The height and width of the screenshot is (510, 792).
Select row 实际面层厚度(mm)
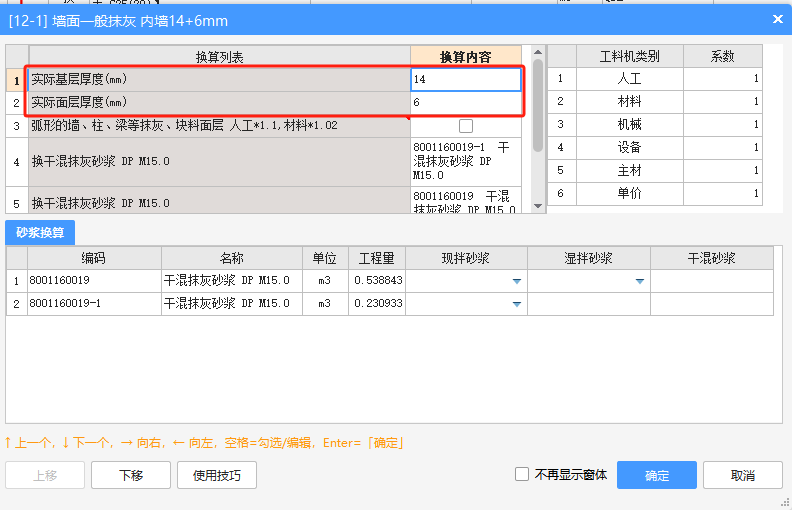(x=219, y=103)
